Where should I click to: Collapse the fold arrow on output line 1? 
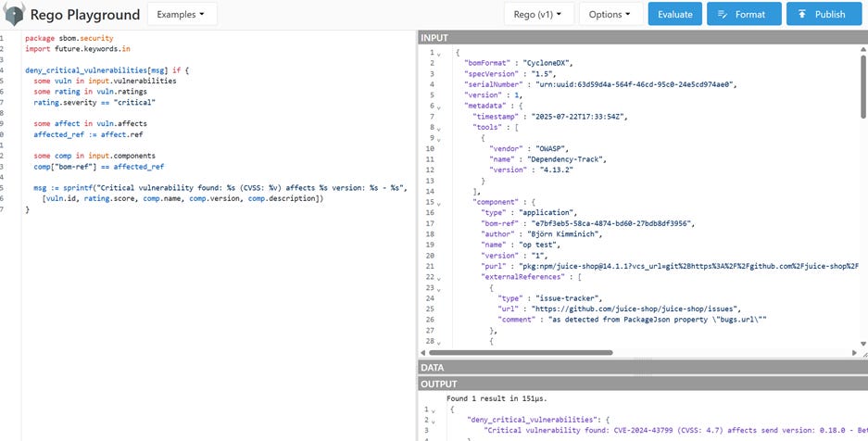434,410
